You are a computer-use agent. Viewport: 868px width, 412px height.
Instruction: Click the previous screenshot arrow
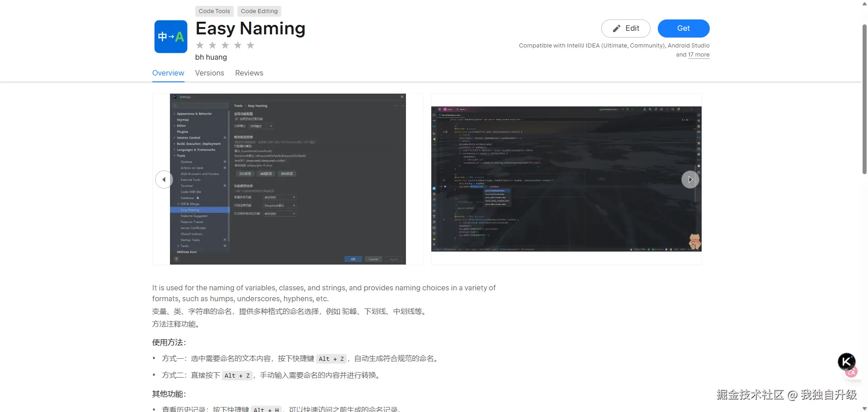[x=164, y=180]
